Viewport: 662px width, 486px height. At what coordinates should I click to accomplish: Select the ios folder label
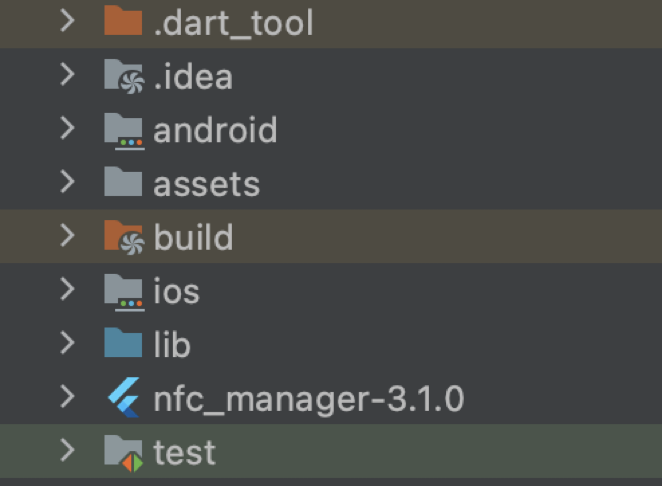176,292
